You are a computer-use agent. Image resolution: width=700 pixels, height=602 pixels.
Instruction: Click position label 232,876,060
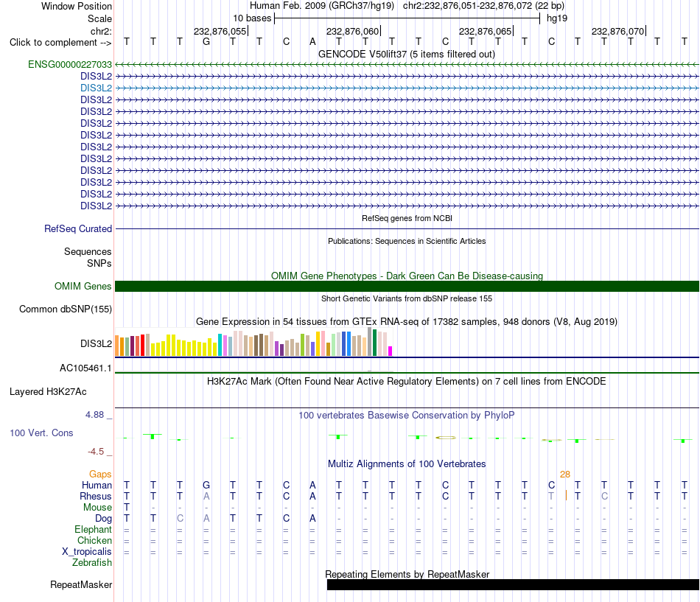pyautogui.click(x=353, y=31)
